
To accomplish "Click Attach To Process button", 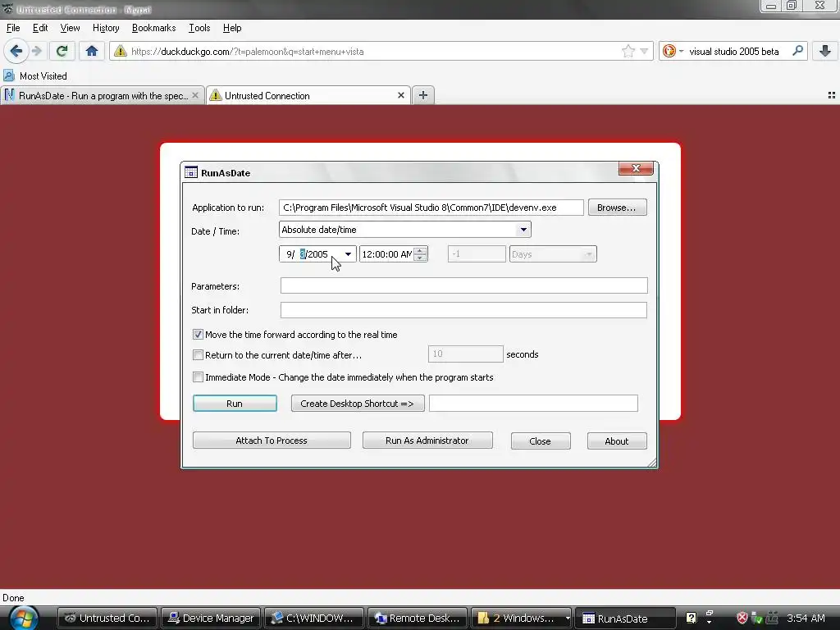I will [x=272, y=441].
